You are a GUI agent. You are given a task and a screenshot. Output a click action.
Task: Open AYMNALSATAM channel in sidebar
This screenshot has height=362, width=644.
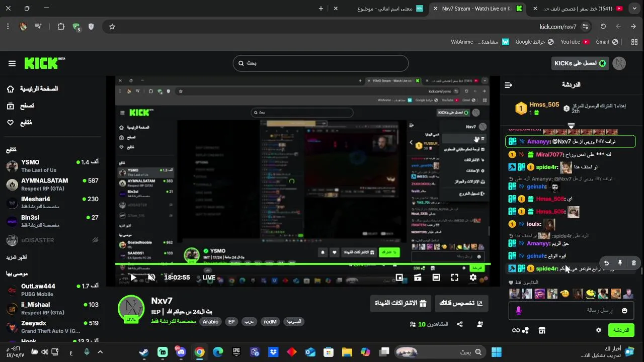[52, 184]
